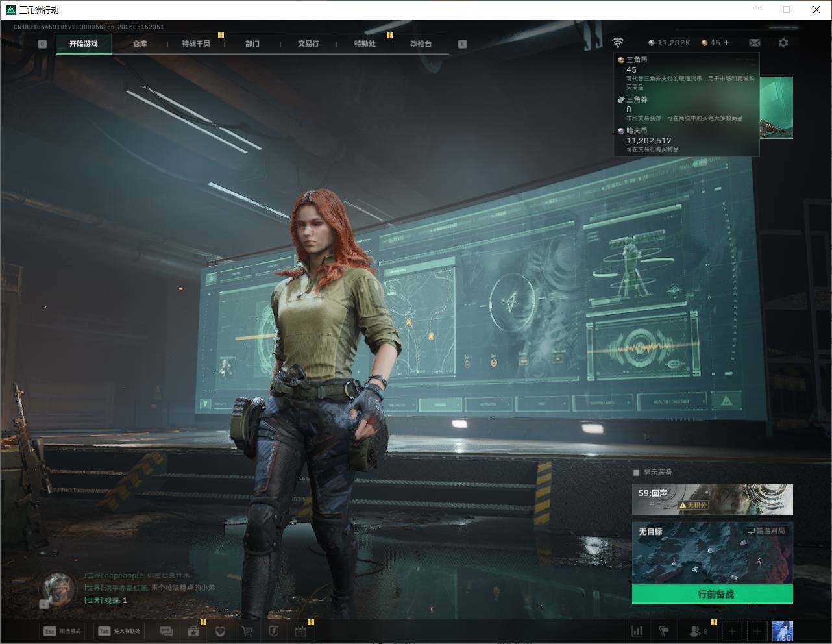
Task: Minimize the 三角洲行动 window
Action: 757,10
